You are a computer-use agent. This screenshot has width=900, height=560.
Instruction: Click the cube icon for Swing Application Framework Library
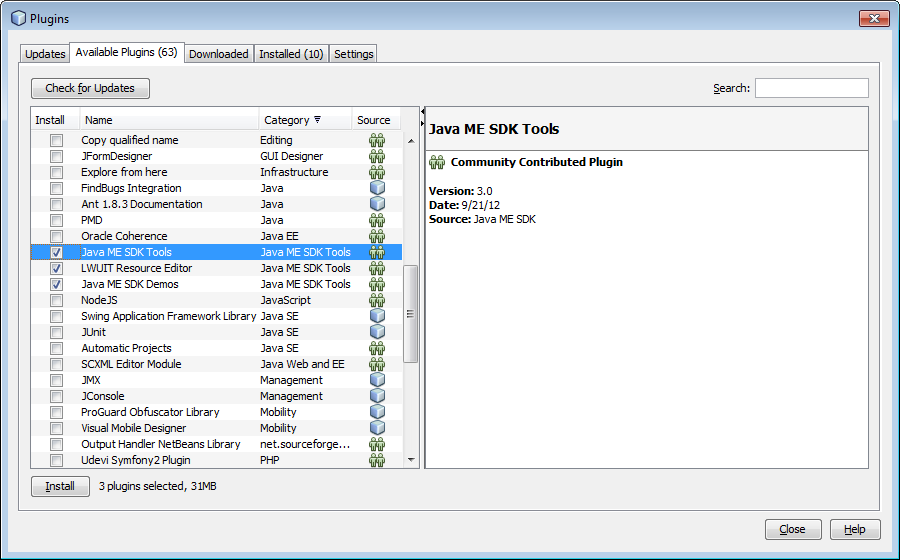click(377, 316)
